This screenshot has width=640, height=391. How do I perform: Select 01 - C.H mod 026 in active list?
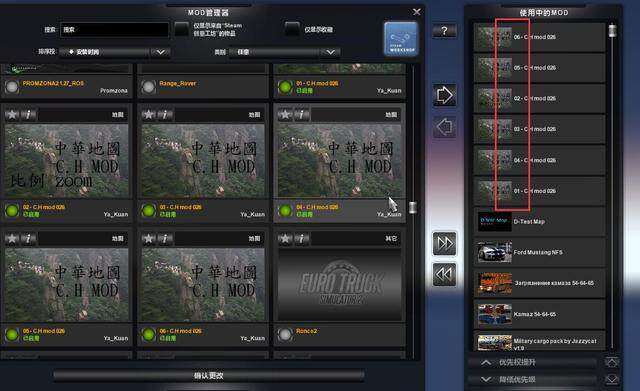(x=540, y=191)
